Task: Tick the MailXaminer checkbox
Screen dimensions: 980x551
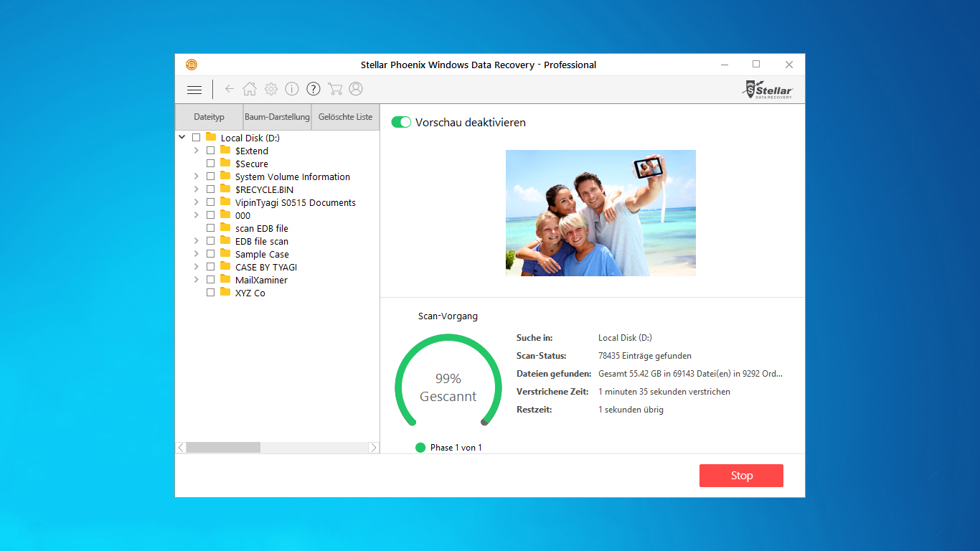Action: [210, 280]
